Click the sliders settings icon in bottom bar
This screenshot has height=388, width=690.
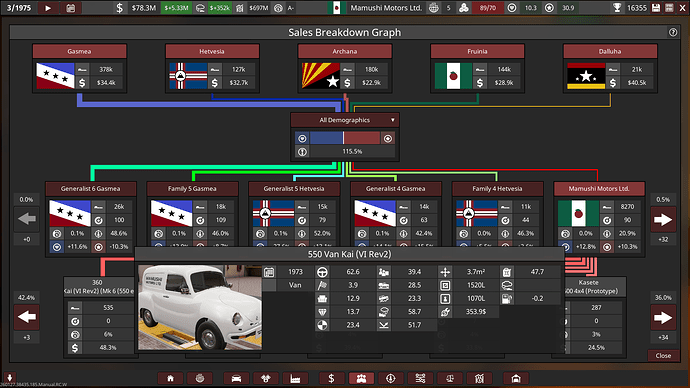(x=420, y=378)
